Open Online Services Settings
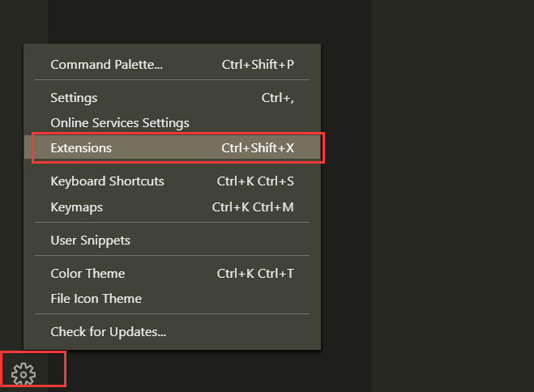This screenshot has height=392, width=534. [x=120, y=123]
